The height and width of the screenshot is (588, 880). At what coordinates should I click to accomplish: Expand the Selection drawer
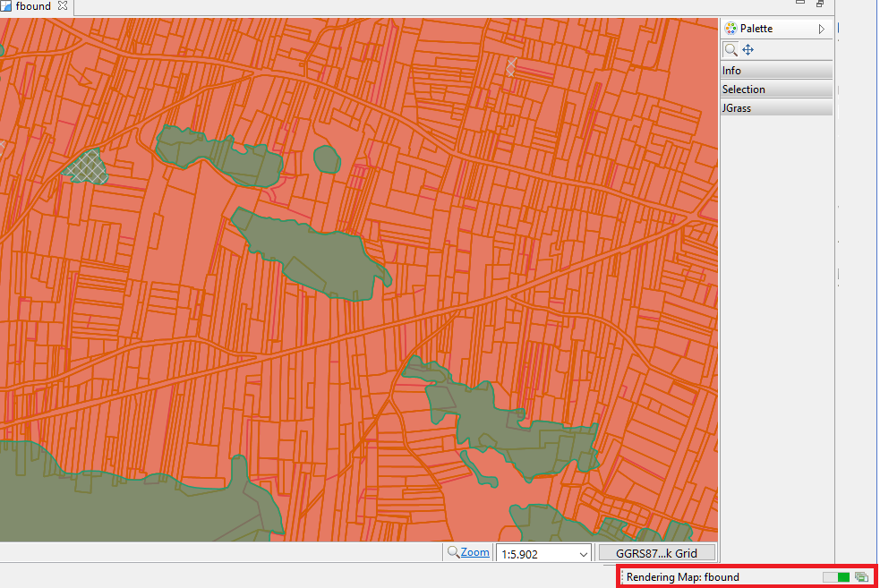point(776,89)
